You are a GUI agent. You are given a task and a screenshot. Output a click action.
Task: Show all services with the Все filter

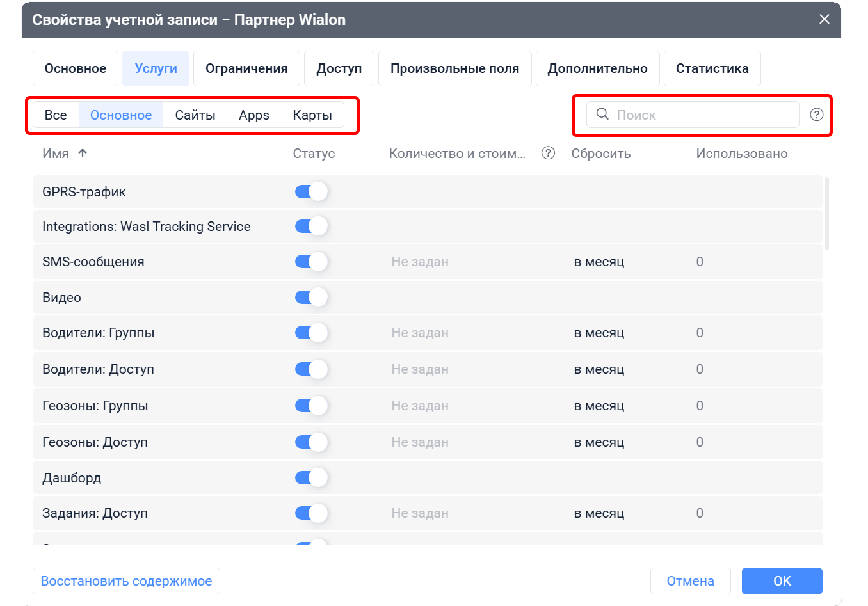pos(56,115)
